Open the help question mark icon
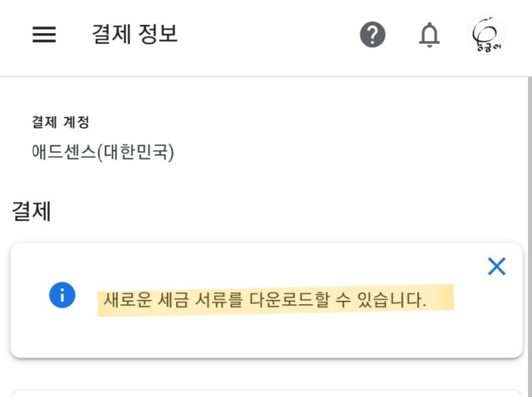 point(372,34)
